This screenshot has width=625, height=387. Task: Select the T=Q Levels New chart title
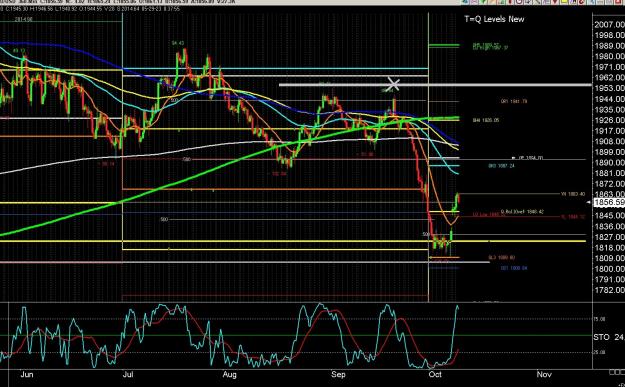[494, 19]
